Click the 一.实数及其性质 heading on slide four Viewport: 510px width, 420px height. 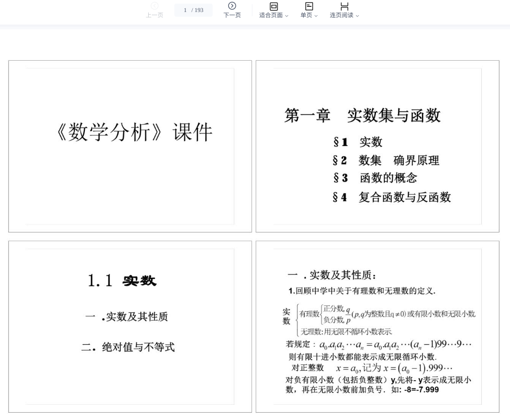[332, 275]
